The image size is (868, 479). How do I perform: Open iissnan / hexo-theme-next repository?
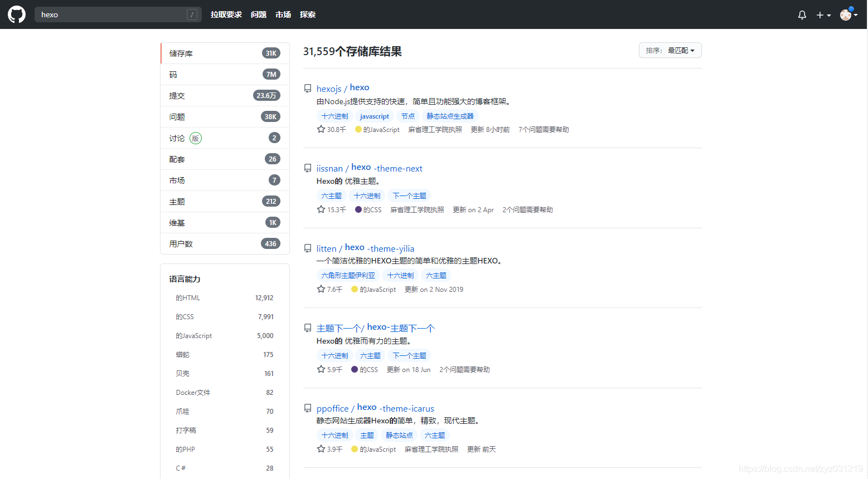pyautogui.click(x=370, y=168)
